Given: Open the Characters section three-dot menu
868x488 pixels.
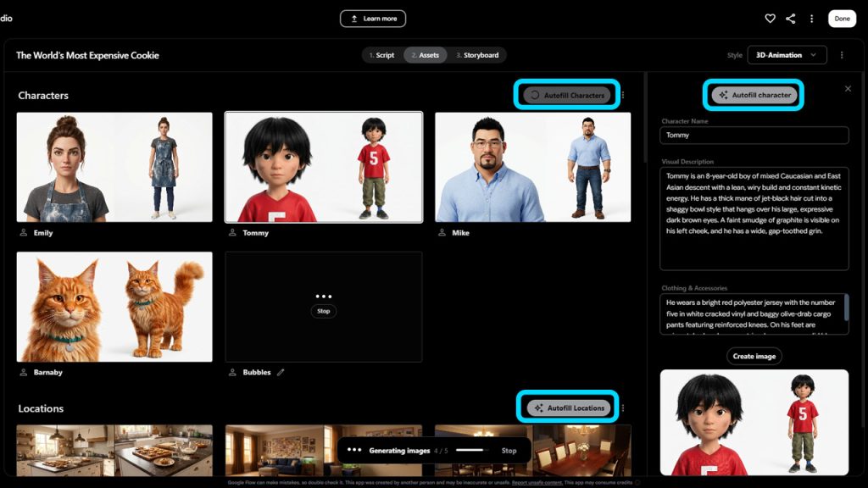Looking at the screenshot, I should 623,95.
